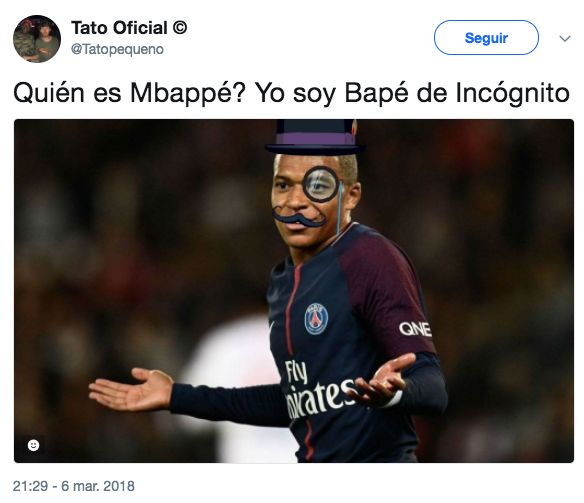Open the Tato Oficial profile avatar
The height and width of the screenshot is (503, 584).
(37, 39)
